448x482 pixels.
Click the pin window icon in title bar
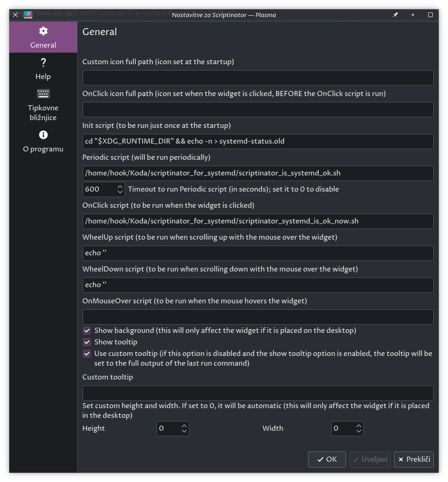coord(395,15)
